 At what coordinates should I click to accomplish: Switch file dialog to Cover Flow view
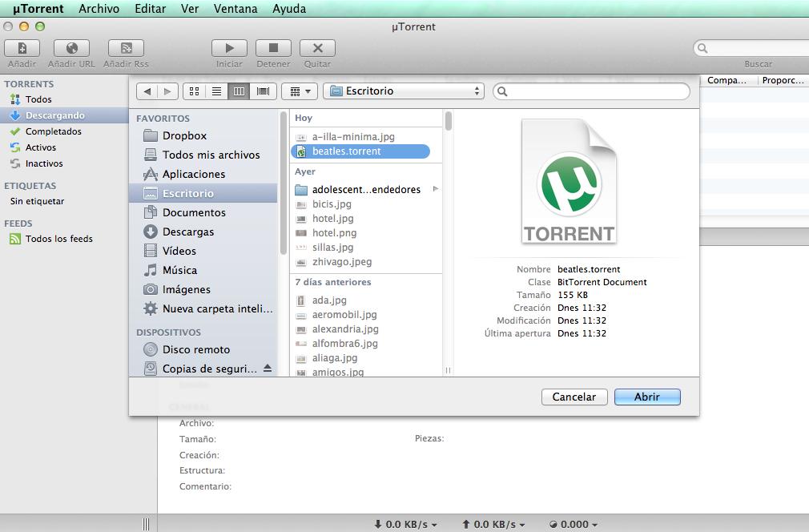[x=263, y=91]
